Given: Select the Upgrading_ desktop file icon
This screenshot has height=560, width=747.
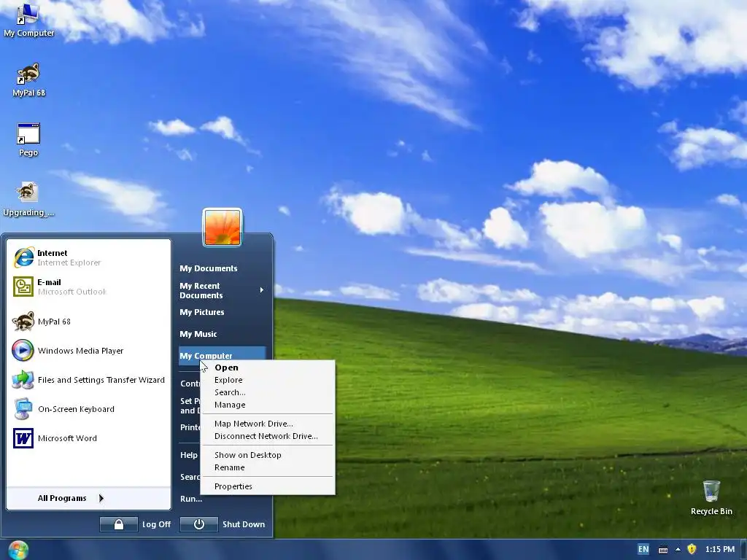Looking at the screenshot, I should coord(28,199).
